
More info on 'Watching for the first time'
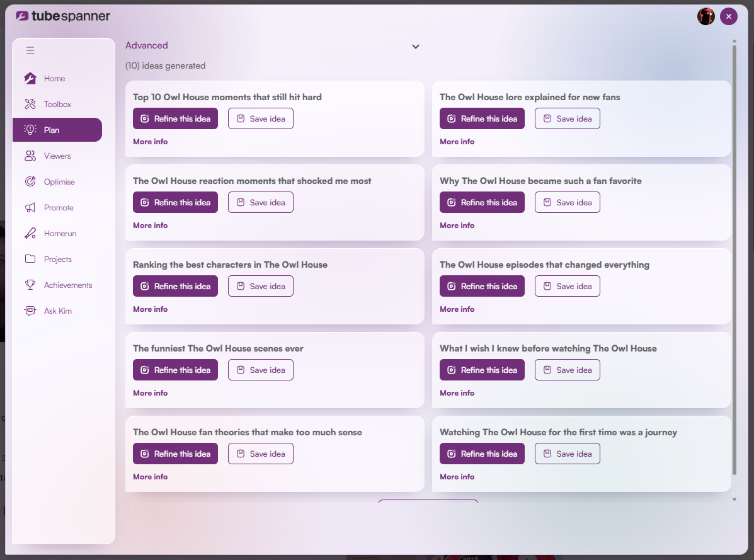pos(457,477)
